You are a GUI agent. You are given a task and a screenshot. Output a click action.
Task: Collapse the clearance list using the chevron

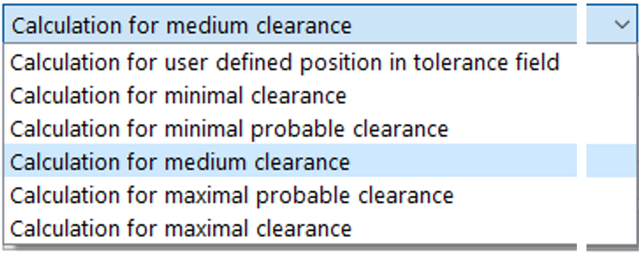tap(621, 25)
